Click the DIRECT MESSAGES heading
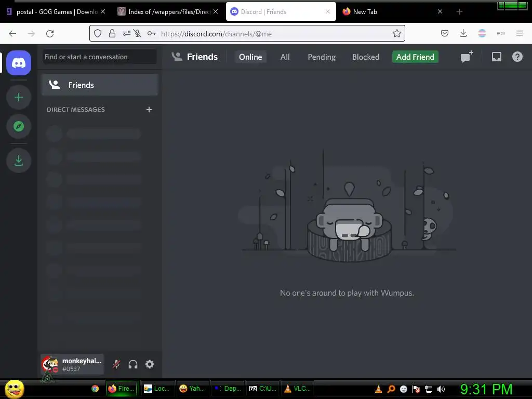This screenshot has width=532, height=399. click(76, 110)
